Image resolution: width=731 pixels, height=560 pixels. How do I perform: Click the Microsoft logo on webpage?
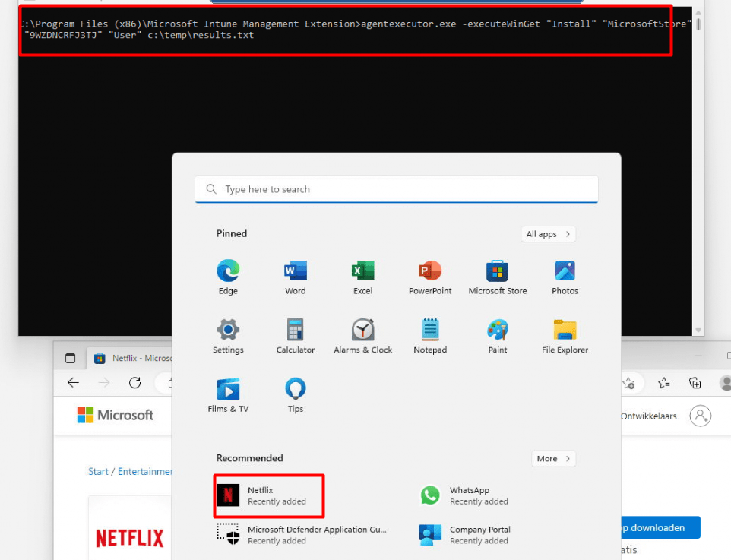click(x=116, y=415)
